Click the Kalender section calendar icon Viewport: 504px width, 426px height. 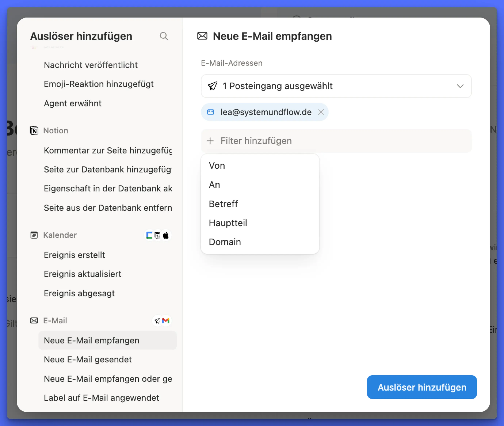(34, 235)
